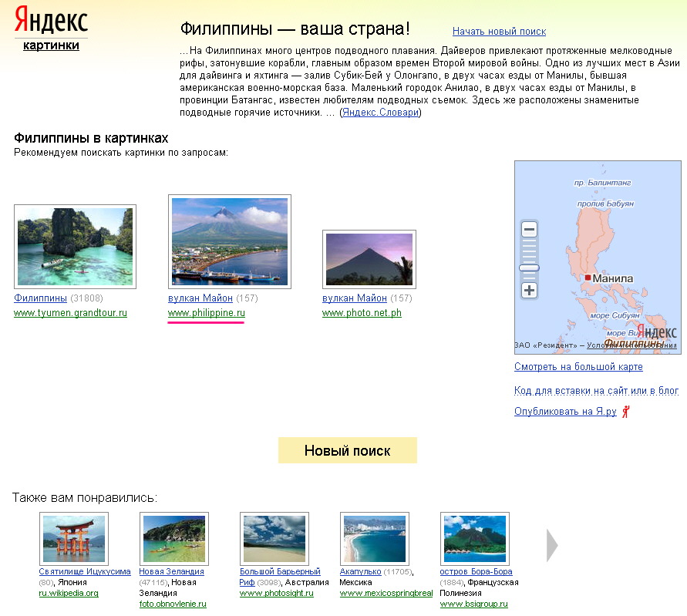Click the map zoom slider handle
This screenshot has height=616, width=687.
coord(529,268)
